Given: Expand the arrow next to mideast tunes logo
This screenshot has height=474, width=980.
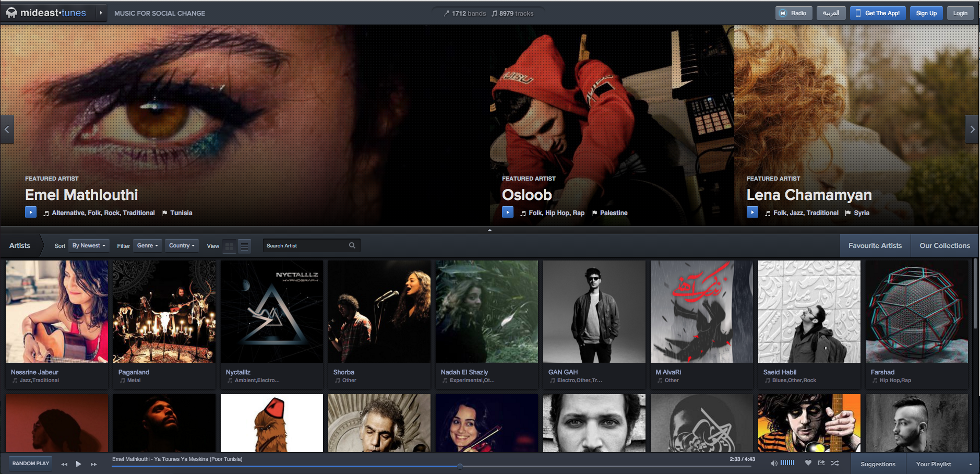Looking at the screenshot, I should pos(101,13).
